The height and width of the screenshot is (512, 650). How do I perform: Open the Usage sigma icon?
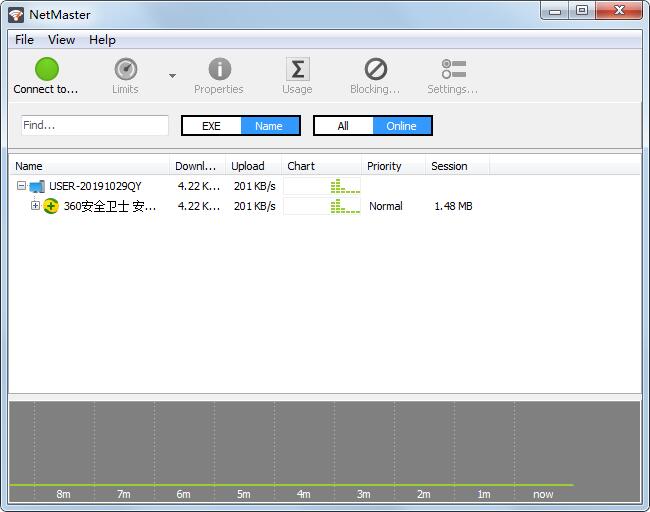click(297, 69)
